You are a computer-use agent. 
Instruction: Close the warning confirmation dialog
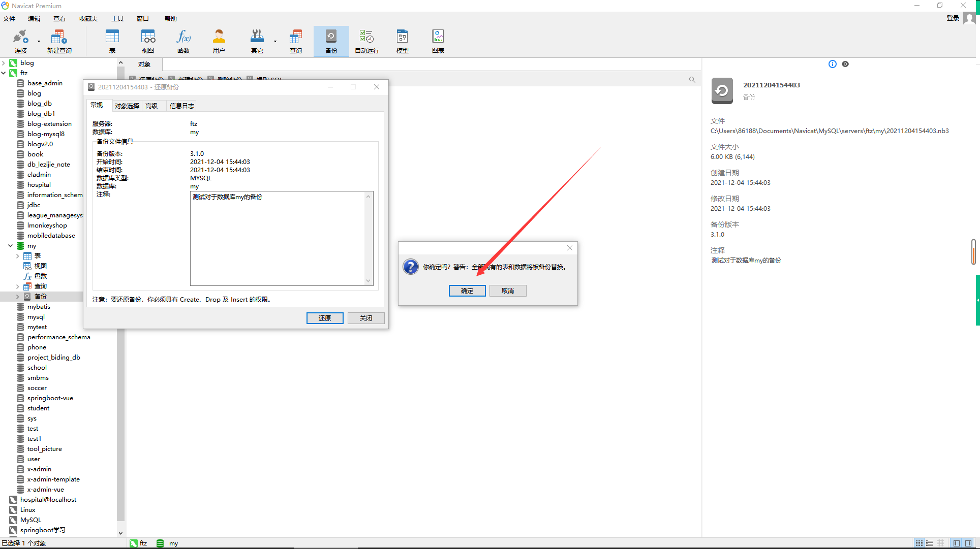coord(570,248)
